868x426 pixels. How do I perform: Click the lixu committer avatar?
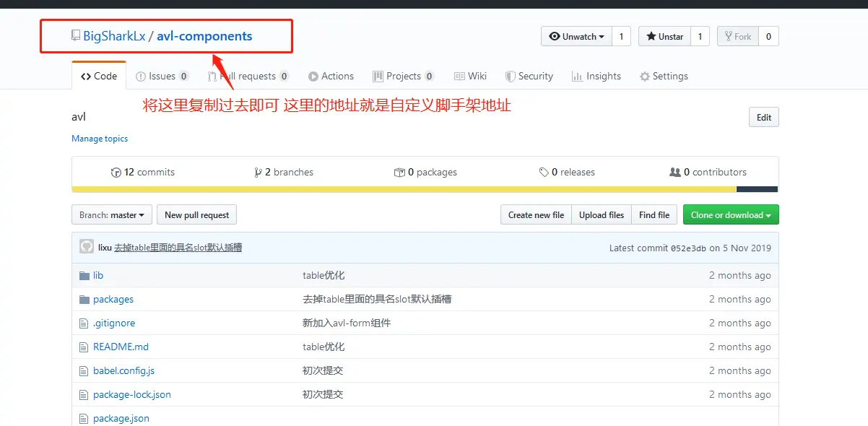[87, 247]
